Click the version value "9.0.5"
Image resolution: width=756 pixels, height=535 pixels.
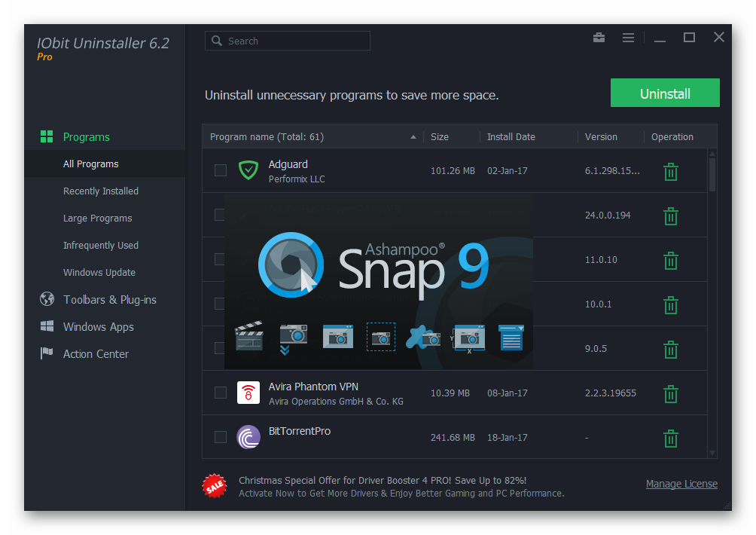point(596,348)
